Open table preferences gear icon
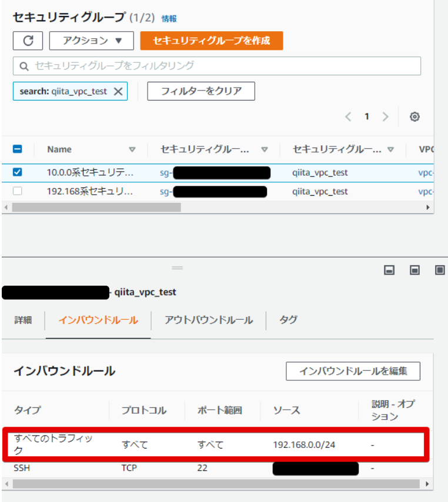 414,116
